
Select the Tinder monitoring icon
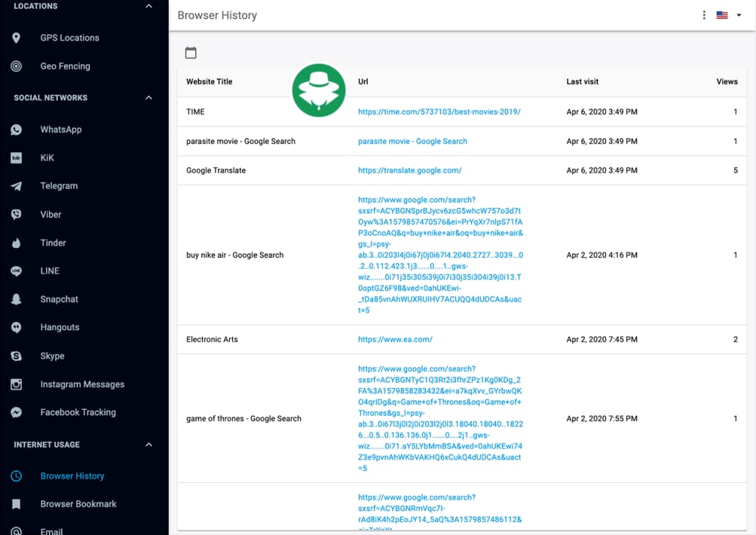coord(16,242)
